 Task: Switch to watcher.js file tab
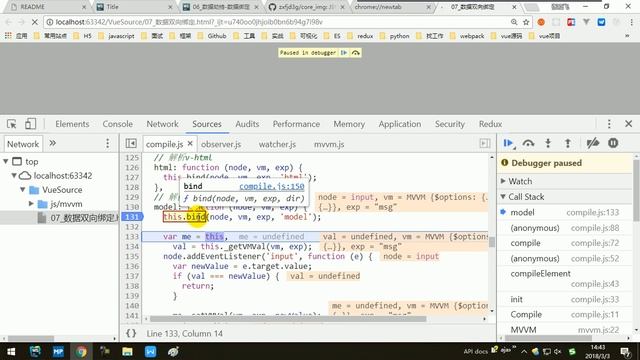click(x=277, y=144)
